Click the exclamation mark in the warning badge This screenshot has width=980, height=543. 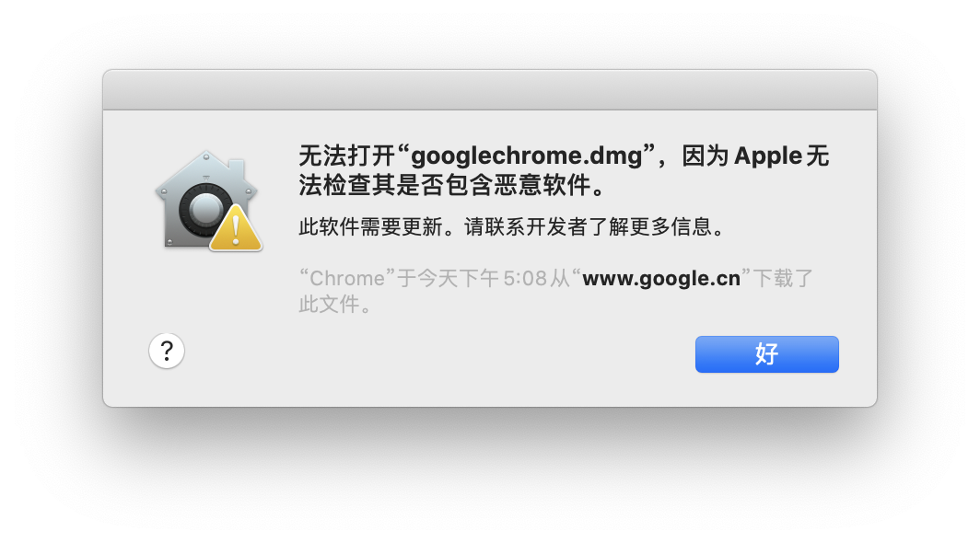236,229
